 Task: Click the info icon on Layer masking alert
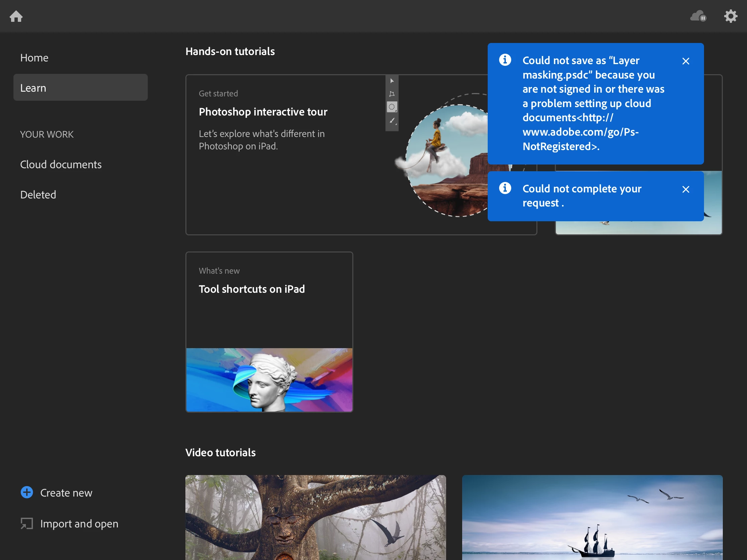point(505,60)
